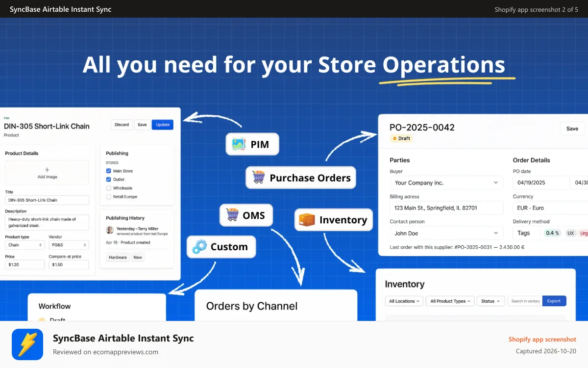The width and height of the screenshot is (588, 368).
Task: Click the 'Workflow' card heading
Action: click(x=54, y=306)
